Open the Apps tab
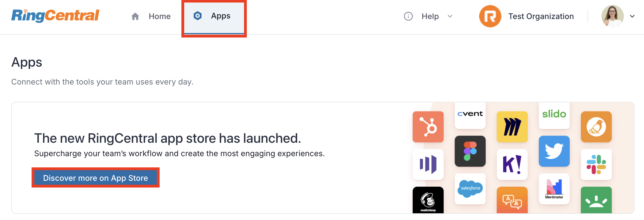644x220 pixels. [214, 16]
